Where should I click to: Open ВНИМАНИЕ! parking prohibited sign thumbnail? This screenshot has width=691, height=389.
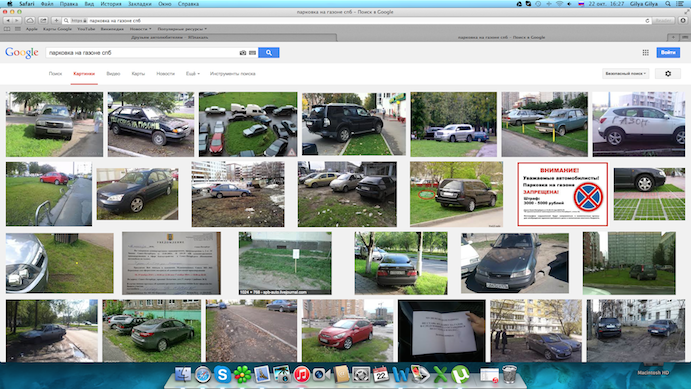[563, 194]
